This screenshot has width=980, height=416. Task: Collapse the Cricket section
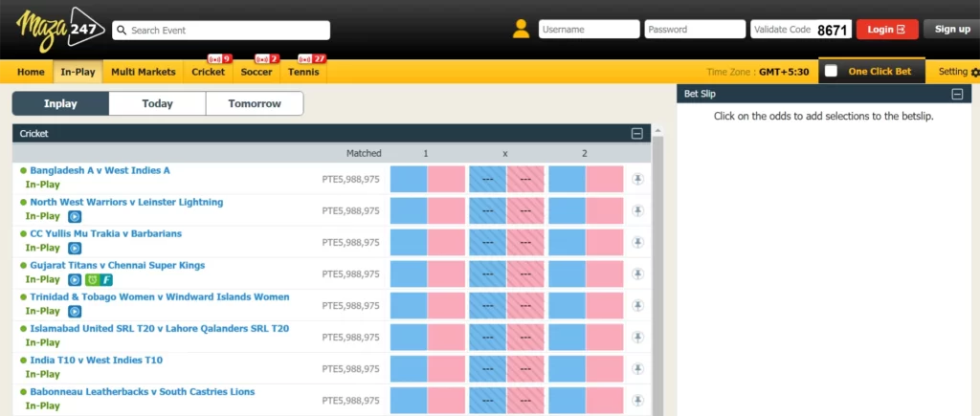[637, 134]
